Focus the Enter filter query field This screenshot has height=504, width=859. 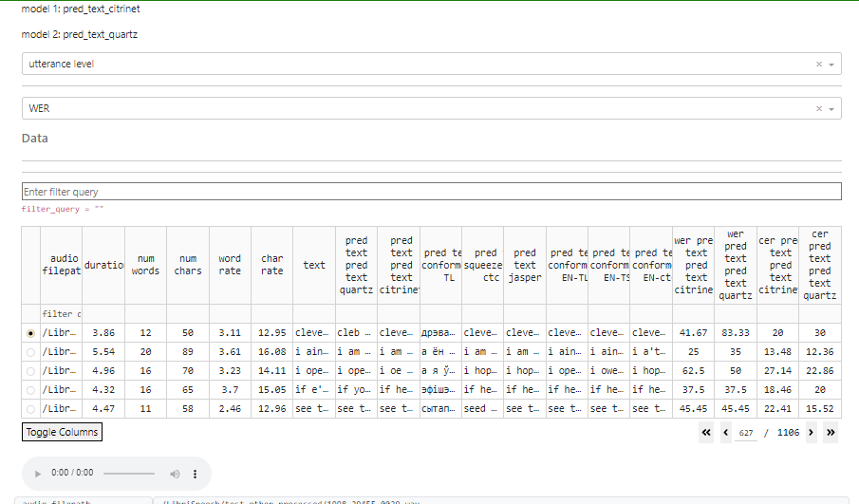[431, 192]
